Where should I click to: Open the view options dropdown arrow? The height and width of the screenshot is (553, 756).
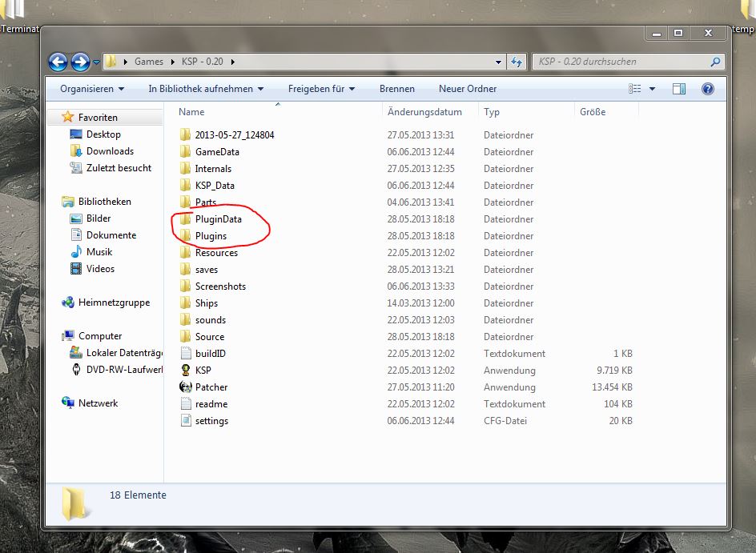(x=652, y=89)
